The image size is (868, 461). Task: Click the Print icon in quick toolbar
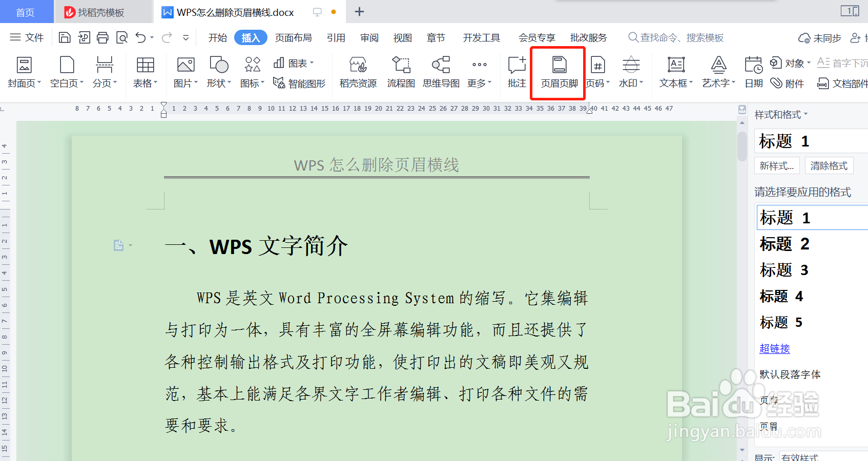(x=102, y=37)
